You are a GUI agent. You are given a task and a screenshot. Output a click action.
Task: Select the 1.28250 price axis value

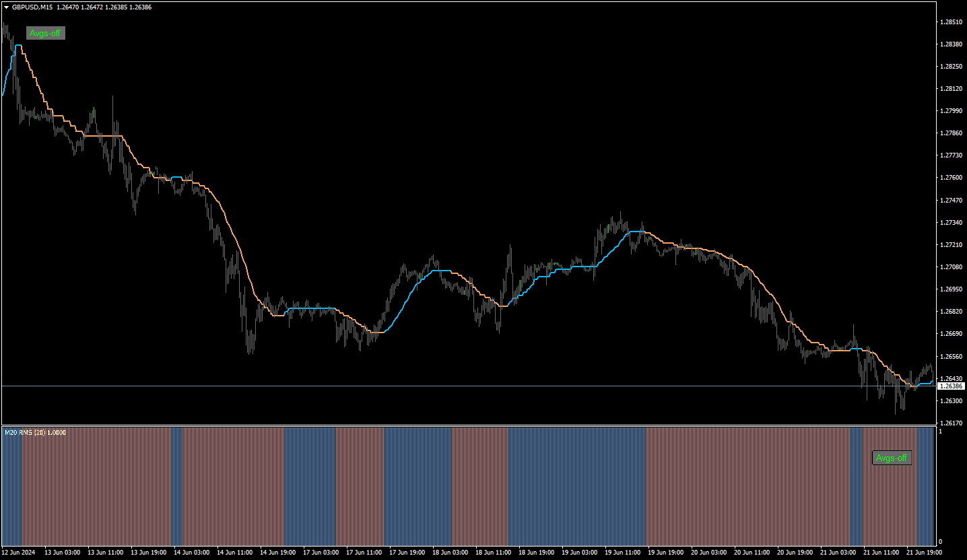(950, 66)
